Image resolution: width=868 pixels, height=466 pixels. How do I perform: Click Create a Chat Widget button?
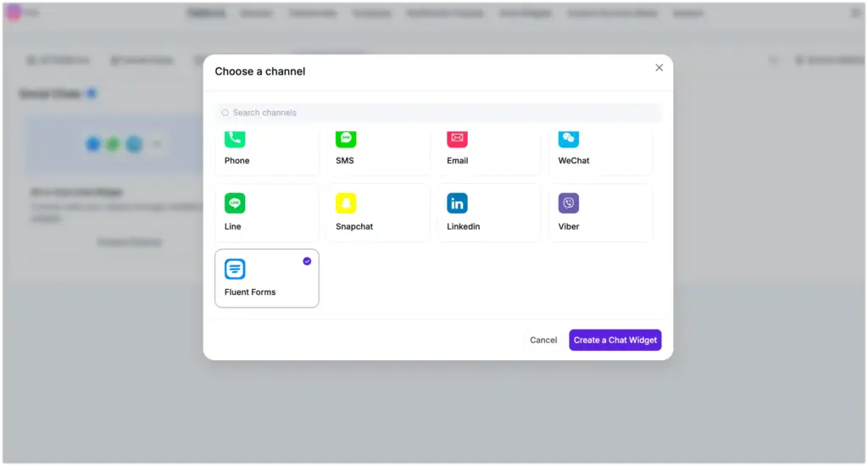[615, 340]
